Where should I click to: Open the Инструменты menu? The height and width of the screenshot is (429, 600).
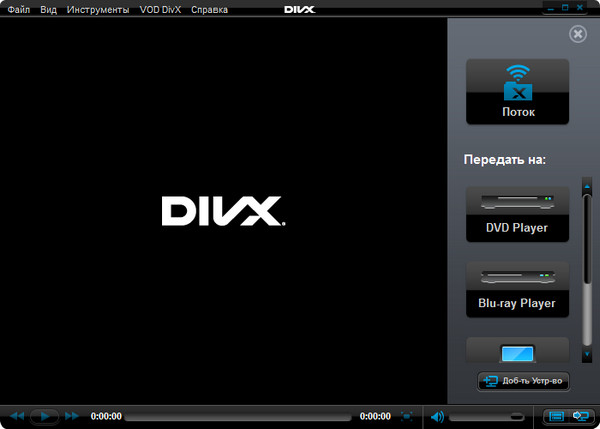[98, 10]
